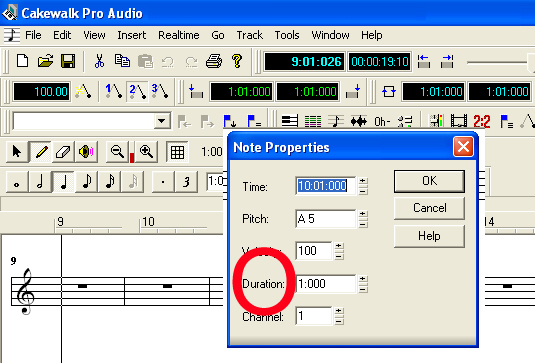Toggle triplet 3 button
This screenshot has width=535, height=363.
click(186, 182)
